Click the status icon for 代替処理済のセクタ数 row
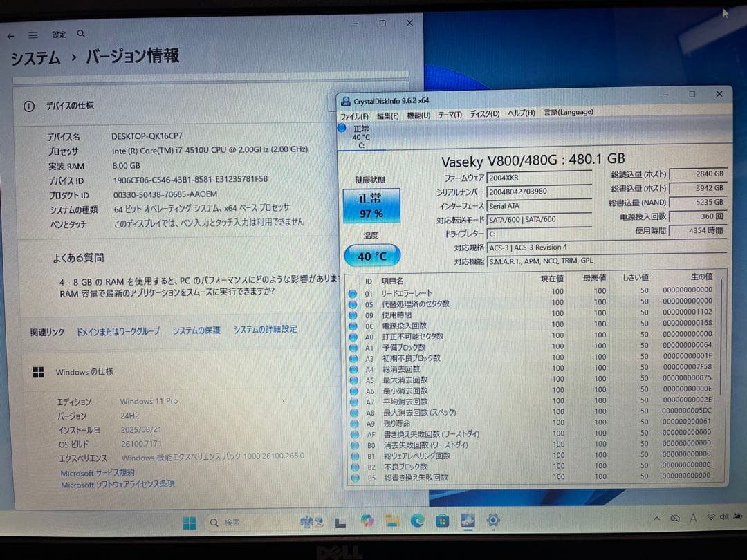This screenshot has height=560, width=747. [353, 304]
